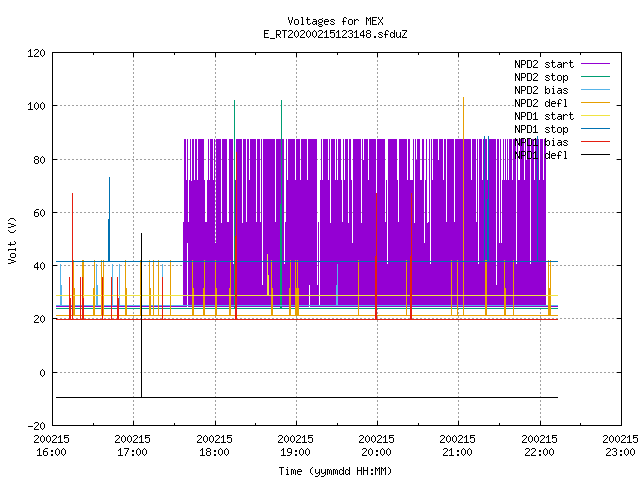Viewport: 640px width, 480px height.
Task: Click the 20 y-axis tick label
Action: (39, 319)
